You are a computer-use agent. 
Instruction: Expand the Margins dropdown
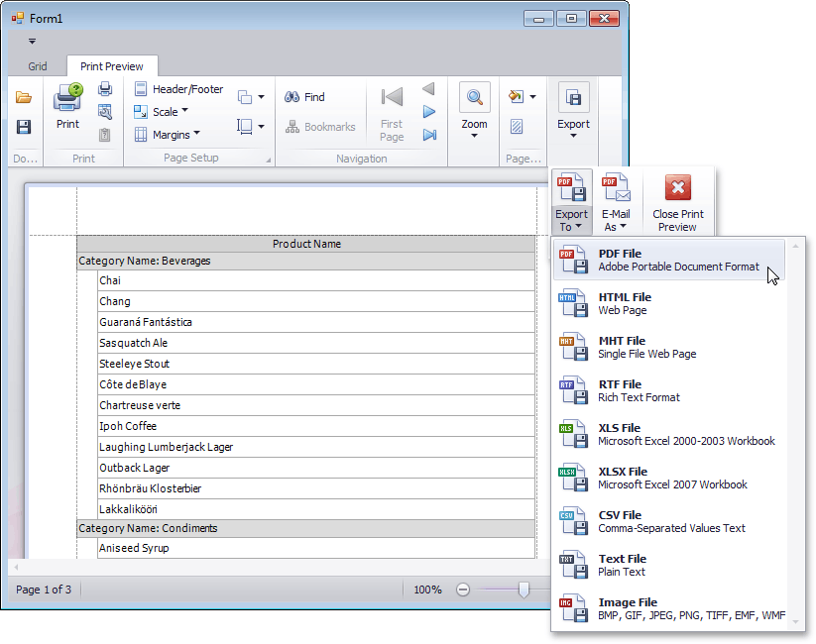pyautogui.click(x=174, y=134)
